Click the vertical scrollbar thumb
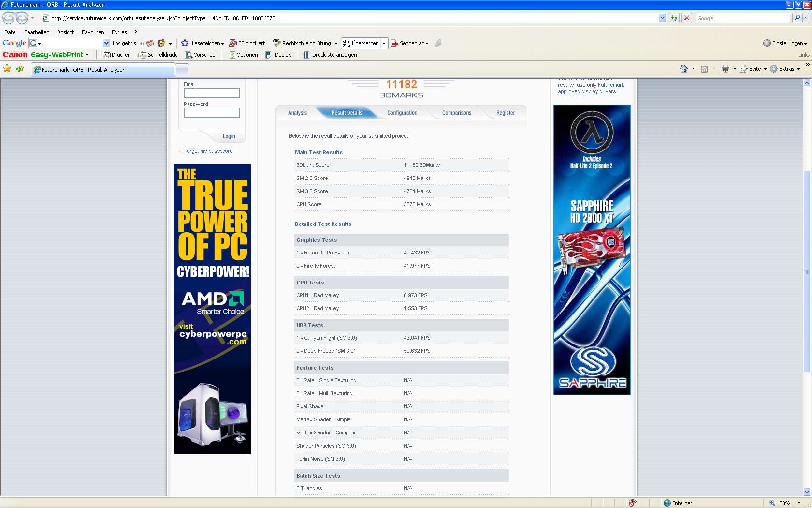The height and width of the screenshot is (508, 812). pos(807,272)
